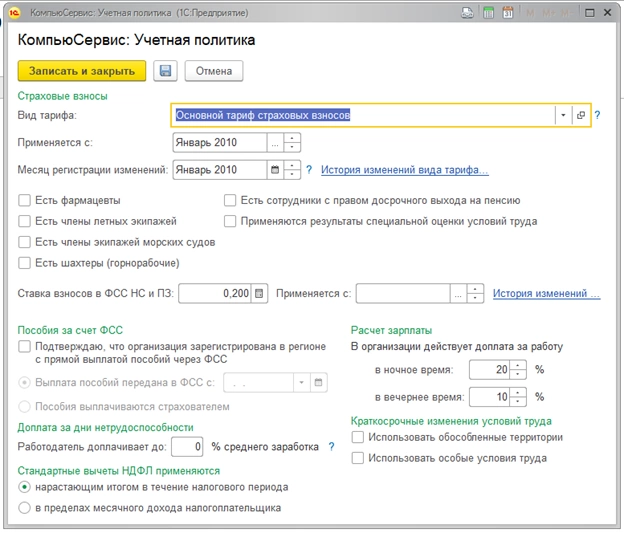This screenshot has height=533, width=624.
Task: Enable Использовать обособленные территории checkbox
Action: click(357, 437)
